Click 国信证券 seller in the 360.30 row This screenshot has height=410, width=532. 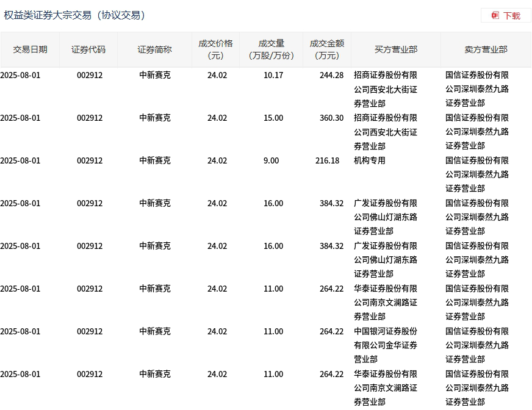click(477, 132)
